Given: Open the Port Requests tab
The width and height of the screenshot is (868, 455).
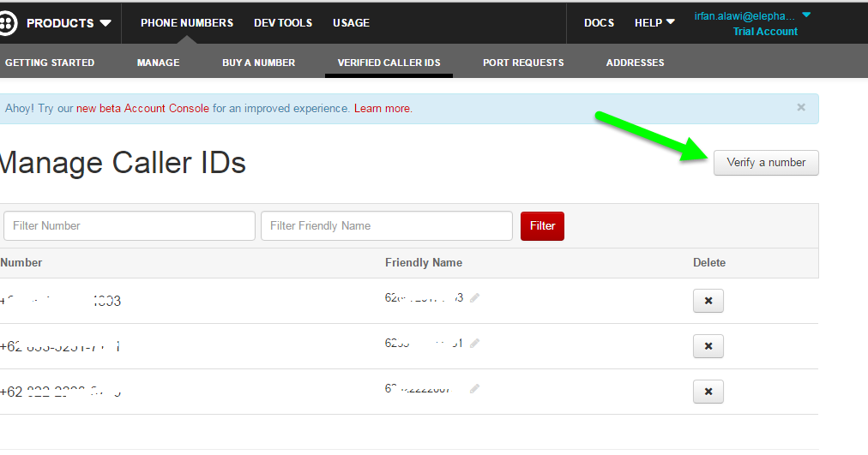Looking at the screenshot, I should pyautogui.click(x=523, y=63).
